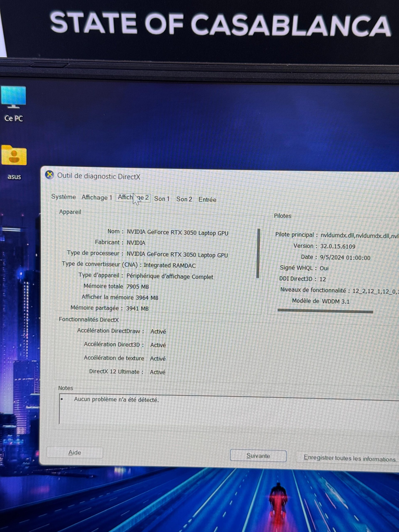This screenshot has width=399, height=532.
Task: Click the Pilote principal nvldumdx.dll value
Action: tap(360, 236)
